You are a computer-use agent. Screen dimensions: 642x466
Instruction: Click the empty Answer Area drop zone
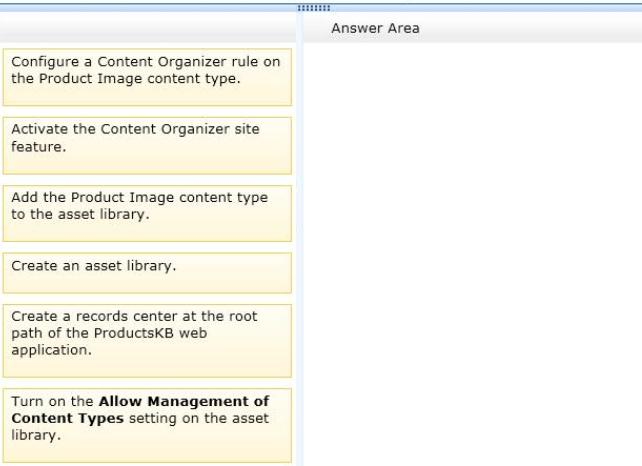pyautogui.click(x=471, y=250)
